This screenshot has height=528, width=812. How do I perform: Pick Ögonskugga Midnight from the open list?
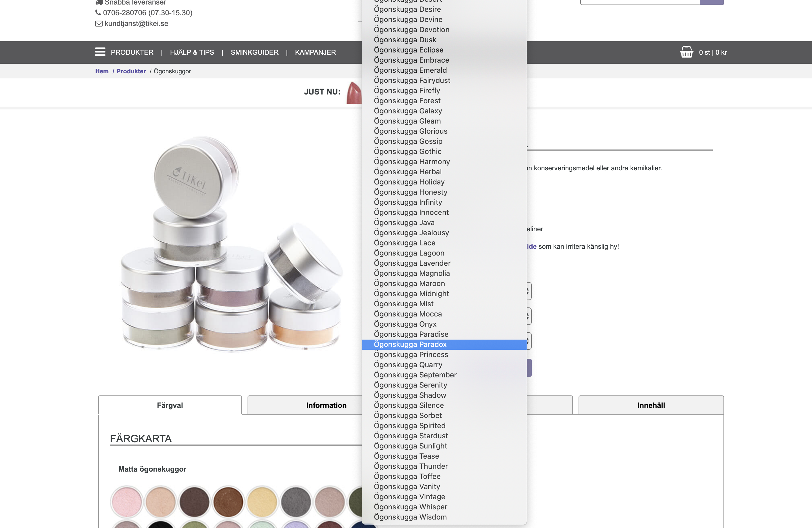pos(411,294)
